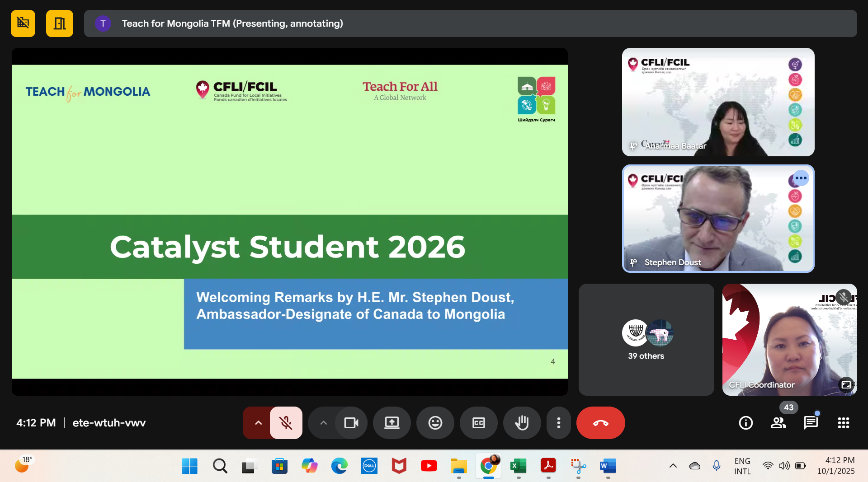868x482 pixels.
Task: Open the emoji reactions panel
Action: tap(435, 423)
